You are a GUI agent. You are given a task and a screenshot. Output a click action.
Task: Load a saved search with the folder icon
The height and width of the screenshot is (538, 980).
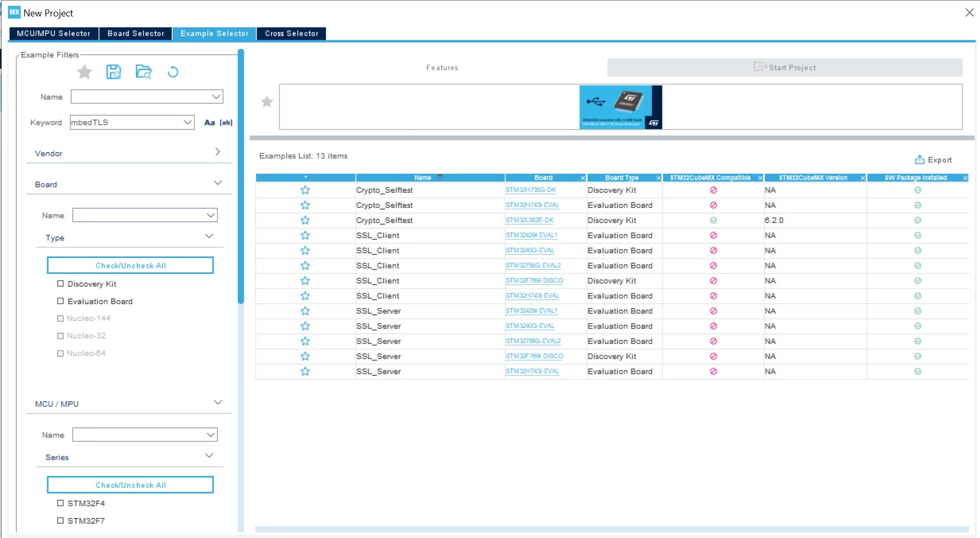(144, 72)
